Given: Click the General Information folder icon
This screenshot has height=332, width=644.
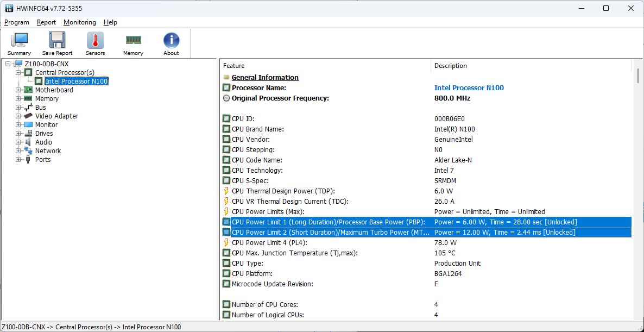Looking at the screenshot, I should coord(226,77).
